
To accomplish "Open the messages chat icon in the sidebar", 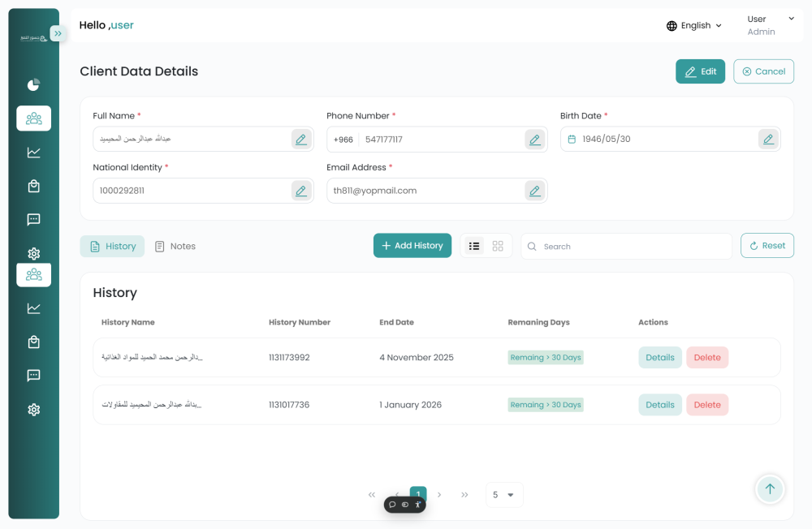I will (x=33, y=219).
